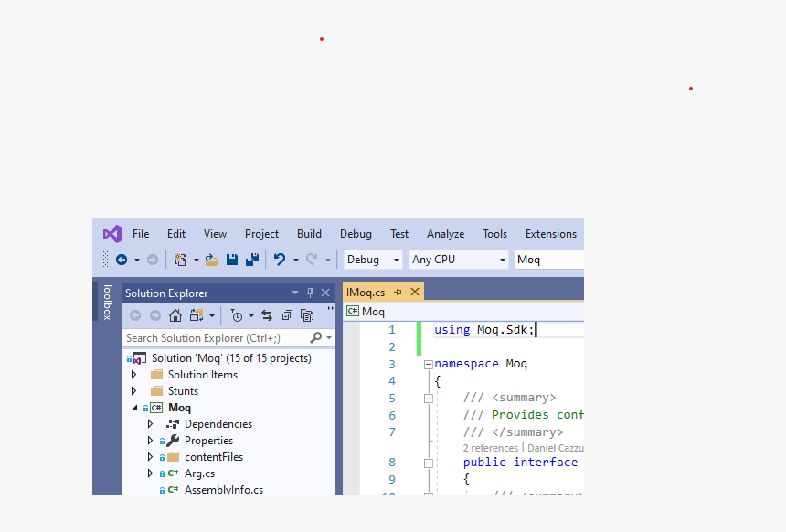Collapse the Moq project node
Image resolution: width=786 pixels, height=532 pixels.
(x=134, y=408)
